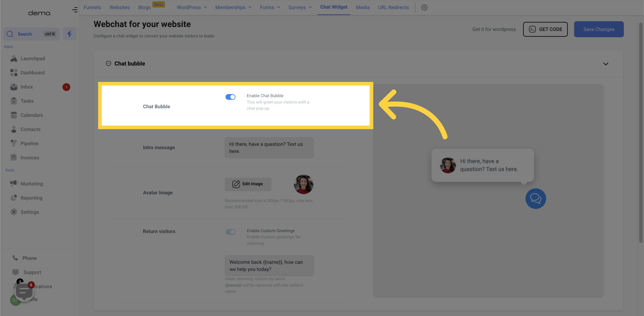Click the Save Changes button
The height and width of the screenshot is (316, 644).
(599, 29)
